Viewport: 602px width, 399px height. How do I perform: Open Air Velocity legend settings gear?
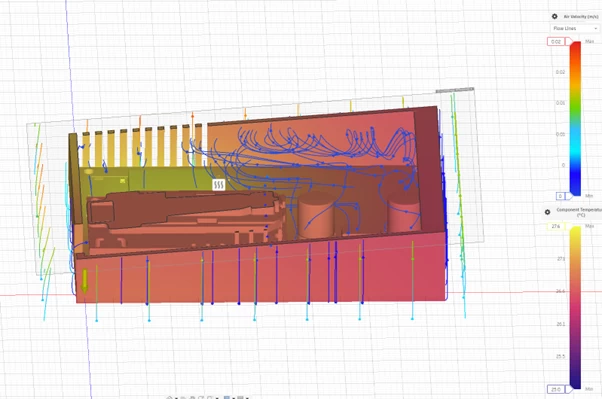(554, 17)
